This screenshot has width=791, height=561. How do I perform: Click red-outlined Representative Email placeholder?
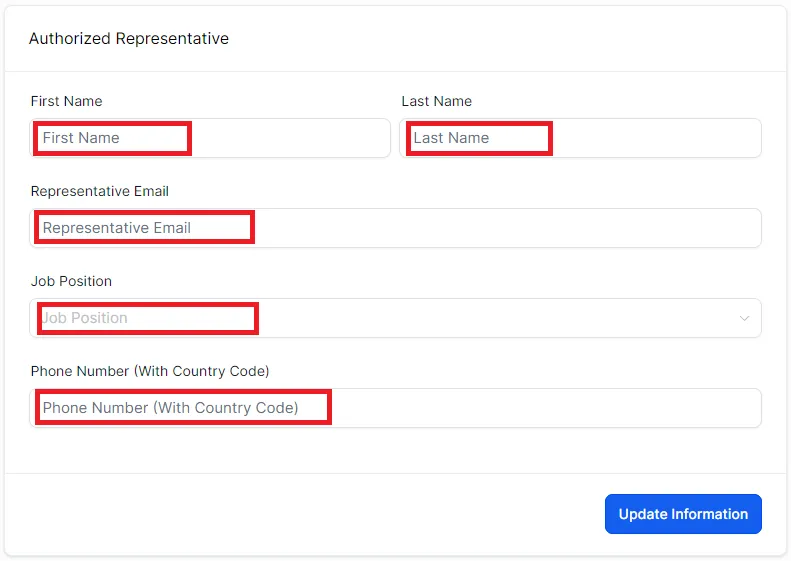[x=117, y=228]
